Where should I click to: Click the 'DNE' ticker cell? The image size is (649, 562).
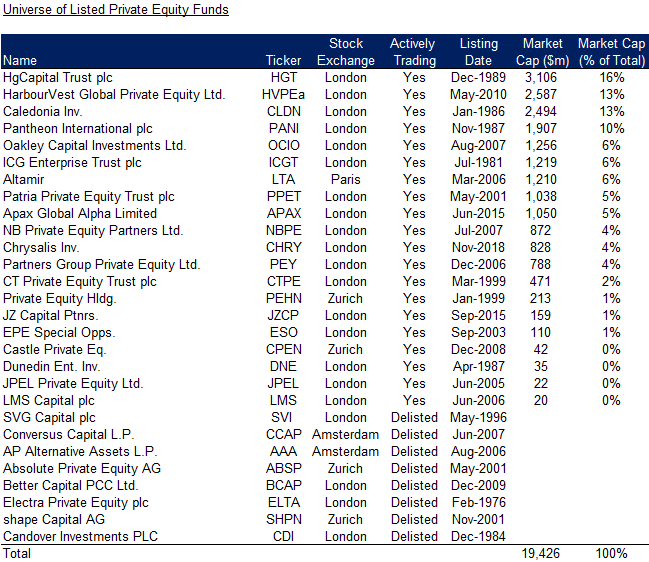click(x=284, y=367)
